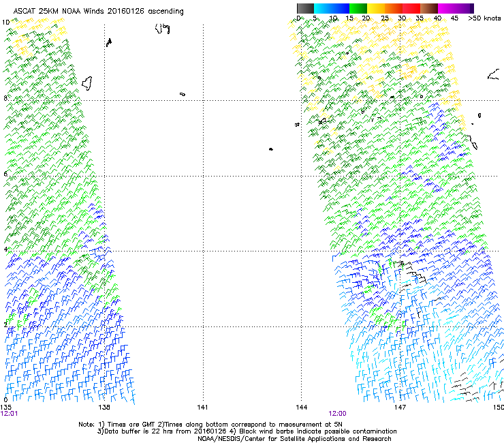Click the orange 25-30 knots color segment

pos(394,8)
